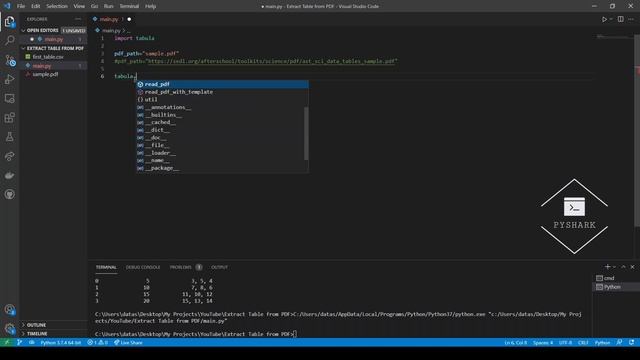The height and width of the screenshot is (360, 640).
Task: Open the File menu
Action: point(21,6)
